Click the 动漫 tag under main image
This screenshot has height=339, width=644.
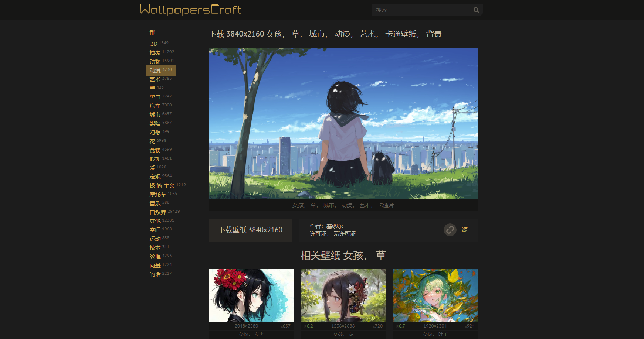tap(347, 205)
